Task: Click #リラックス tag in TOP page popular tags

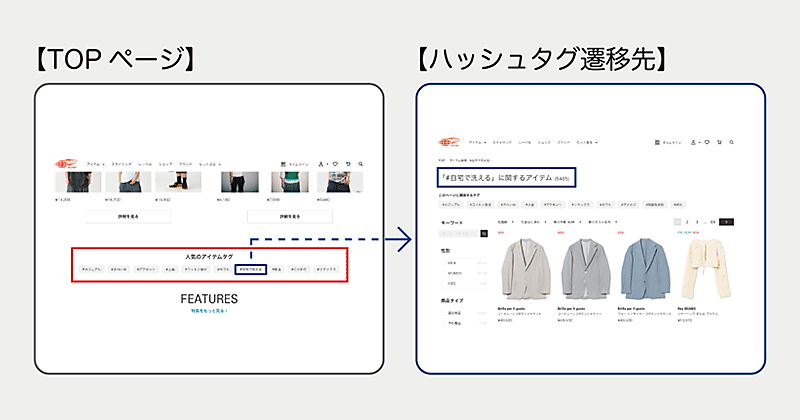Action: (326, 269)
